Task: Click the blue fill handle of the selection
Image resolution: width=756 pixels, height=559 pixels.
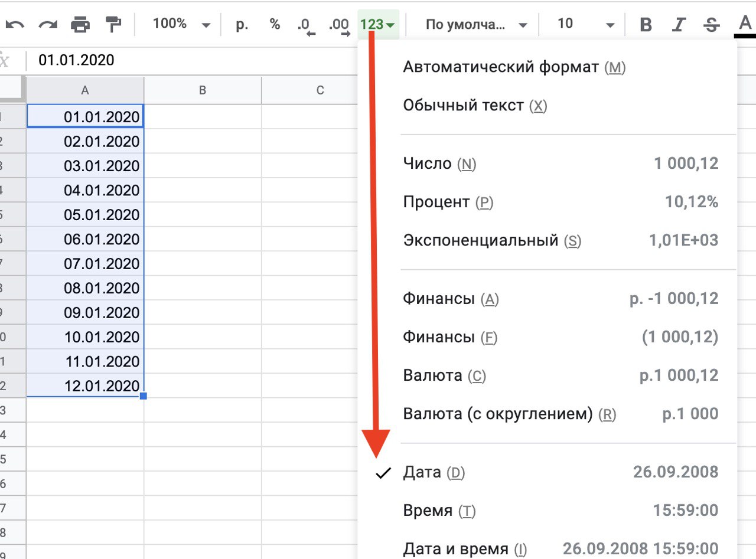Action: pyautogui.click(x=144, y=396)
